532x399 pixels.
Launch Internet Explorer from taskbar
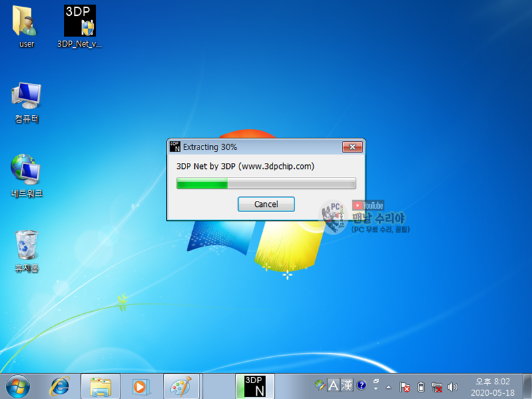click(60, 386)
